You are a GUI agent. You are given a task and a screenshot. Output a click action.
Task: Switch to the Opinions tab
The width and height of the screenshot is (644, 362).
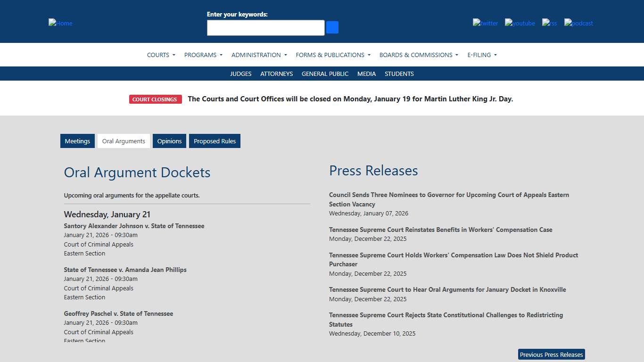coord(169,140)
